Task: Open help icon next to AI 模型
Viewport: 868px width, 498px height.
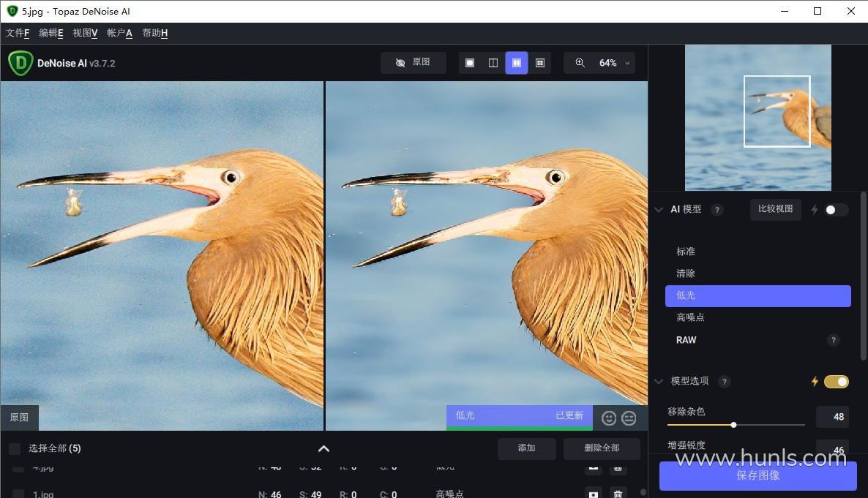Action: (x=717, y=210)
